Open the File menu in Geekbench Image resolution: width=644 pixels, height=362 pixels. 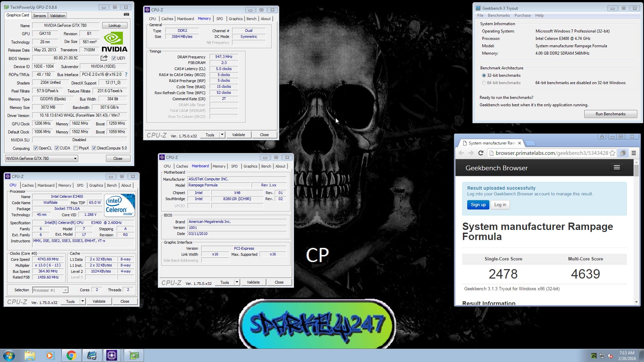[x=480, y=15]
